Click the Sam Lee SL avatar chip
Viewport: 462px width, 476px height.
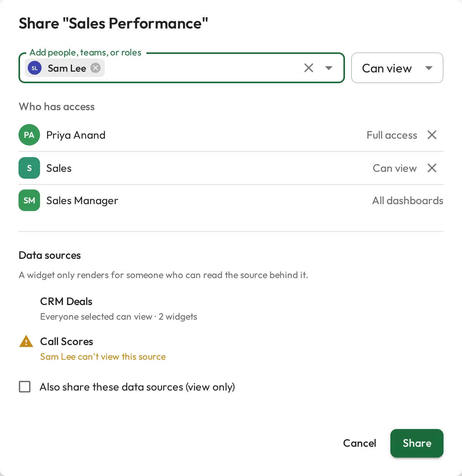coord(35,68)
